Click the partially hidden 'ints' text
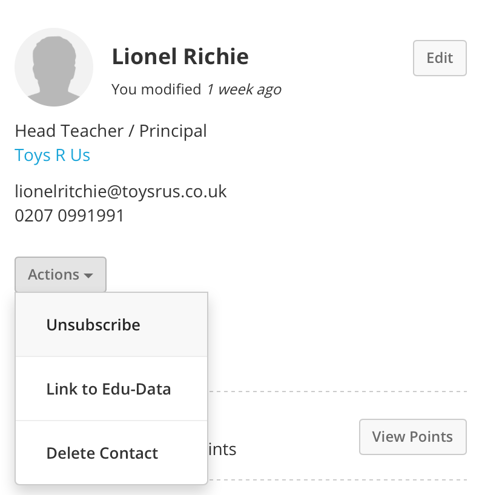 pos(222,449)
